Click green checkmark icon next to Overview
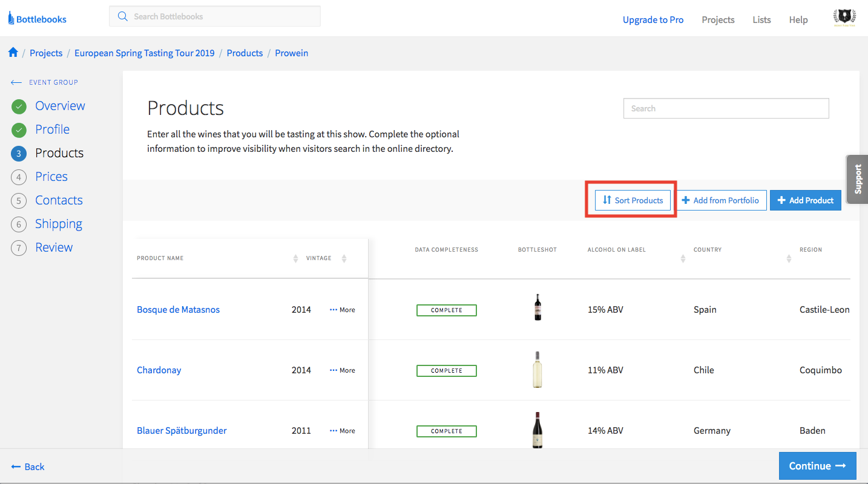 tap(19, 106)
